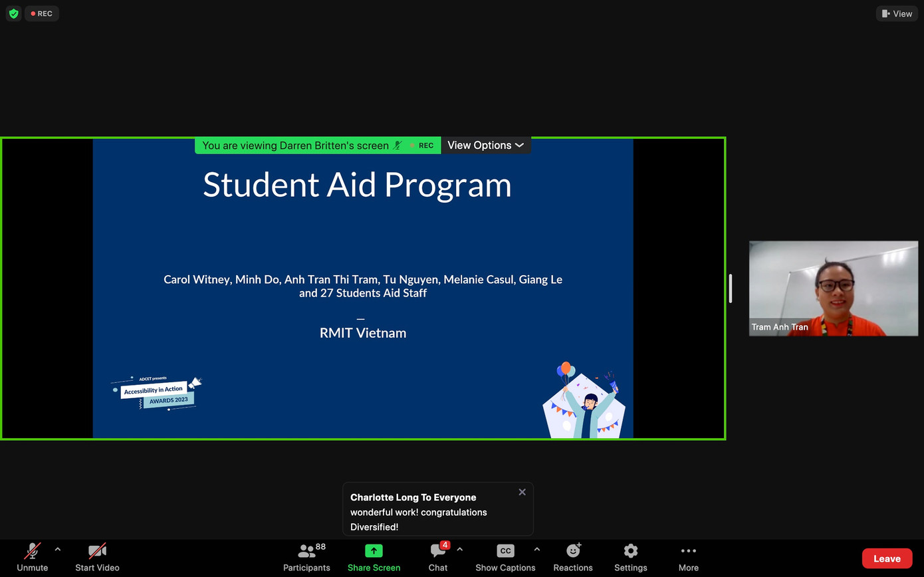The width and height of the screenshot is (924, 577).
Task: Expand the chat options arrow beside Chat
Action: pos(460,550)
